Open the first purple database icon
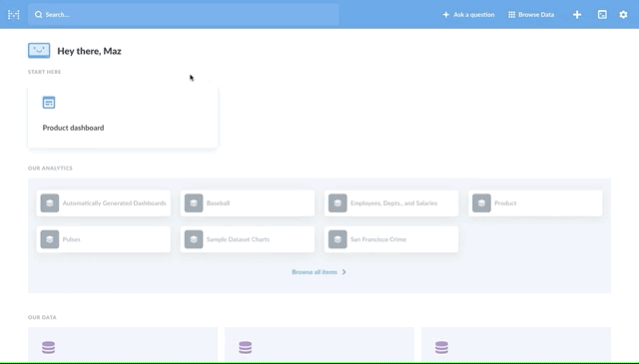639x364 pixels. (49, 348)
